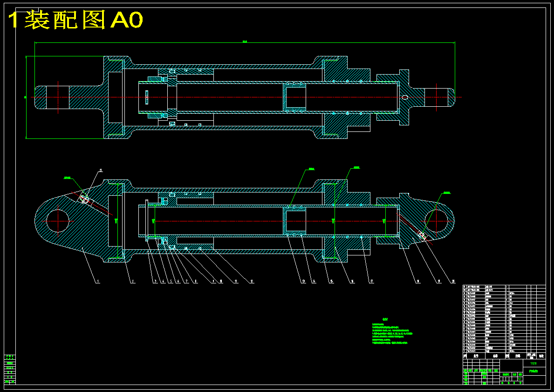Image resolution: width=554 pixels, height=392 pixels.
Task: Select part balloon number "18"
Action: [x=418, y=281]
